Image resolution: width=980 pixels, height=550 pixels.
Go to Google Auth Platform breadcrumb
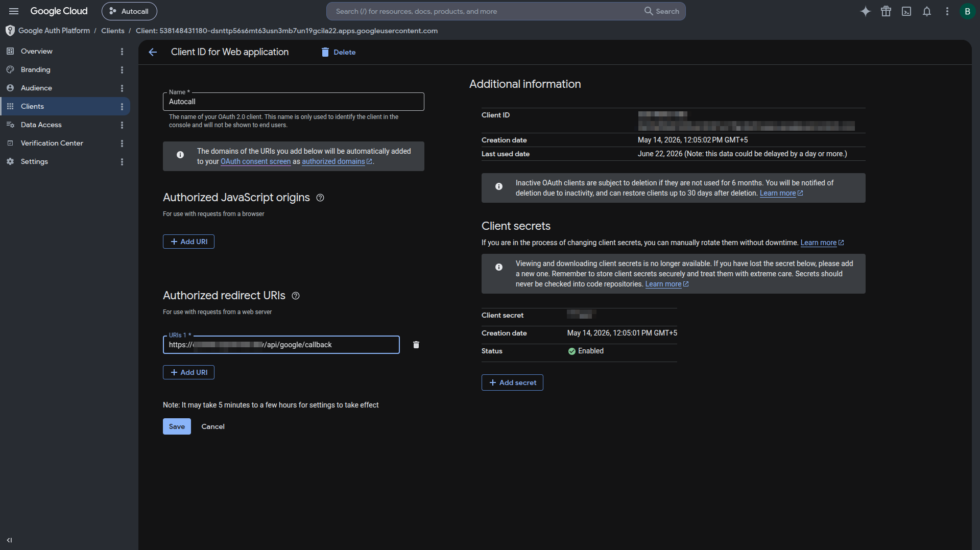54,31
